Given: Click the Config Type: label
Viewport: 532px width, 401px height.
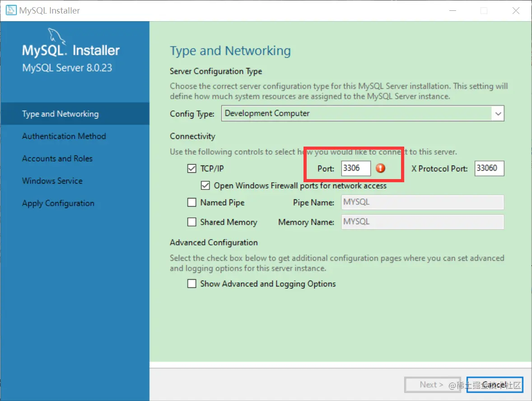Looking at the screenshot, I should [192, 114].
